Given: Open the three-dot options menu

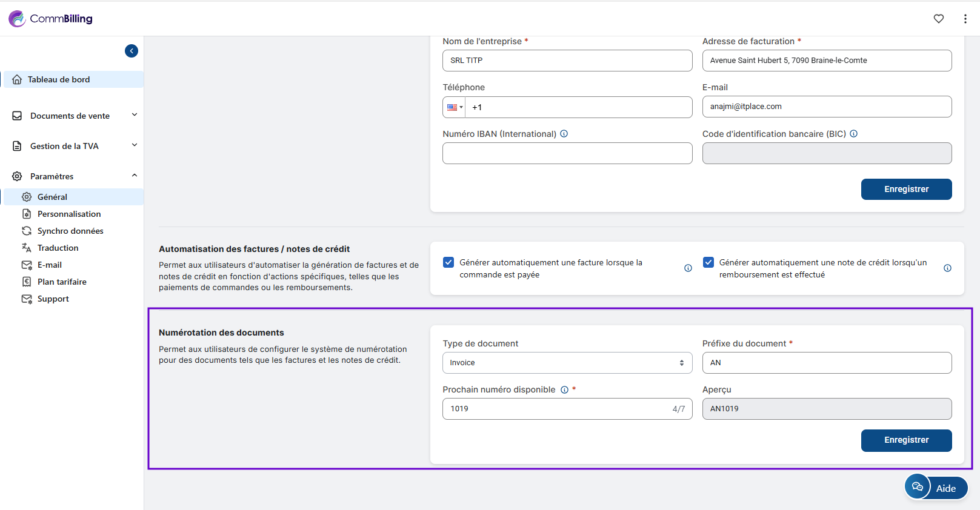Looking at the screenshot, I should point(965,19).
